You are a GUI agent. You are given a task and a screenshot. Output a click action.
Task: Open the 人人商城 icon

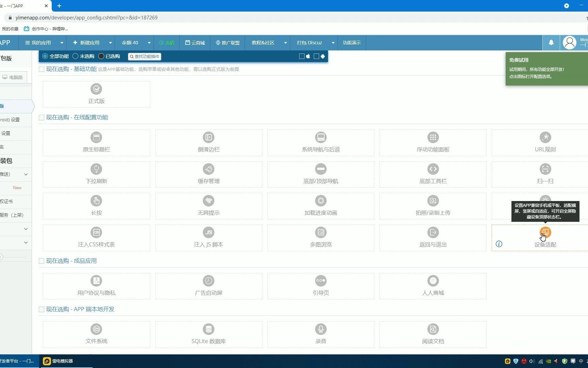pyautogui.click(x=433, y=281)
